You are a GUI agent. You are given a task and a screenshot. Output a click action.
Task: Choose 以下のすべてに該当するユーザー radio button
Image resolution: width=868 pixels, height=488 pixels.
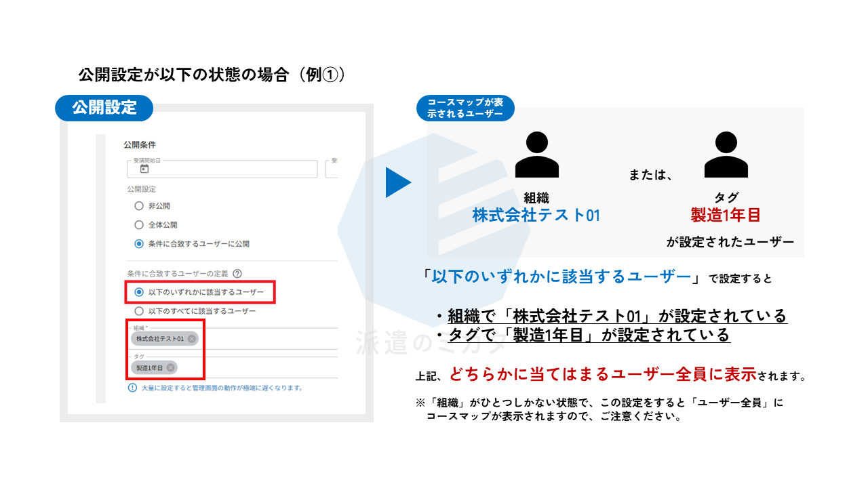[139, 311]
